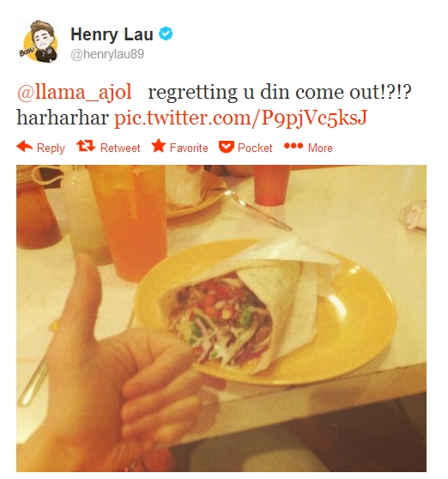Click the blue verified badge
Screen dimensions: 448x479
click(166, 33)
